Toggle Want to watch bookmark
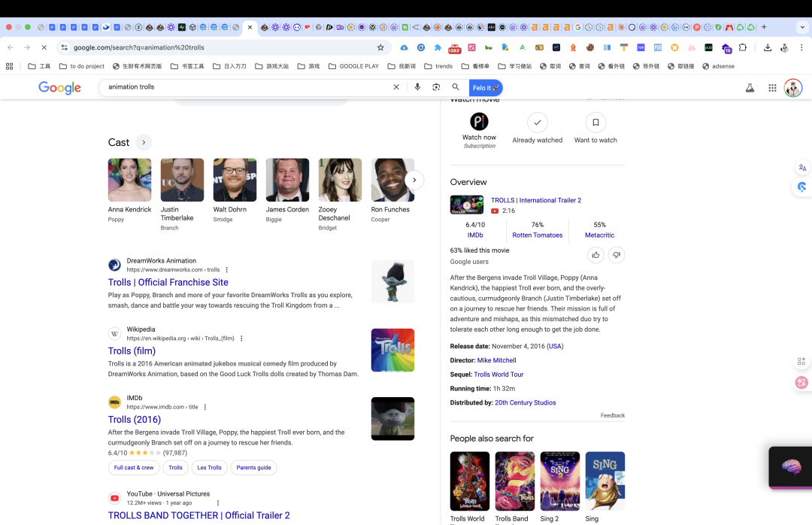 [595, 123]
